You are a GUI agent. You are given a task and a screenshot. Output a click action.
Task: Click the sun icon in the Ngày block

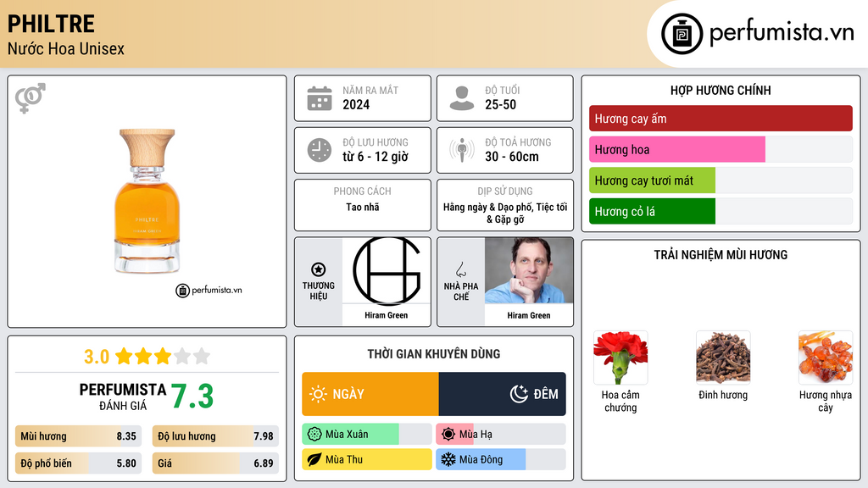click(318, 394)
